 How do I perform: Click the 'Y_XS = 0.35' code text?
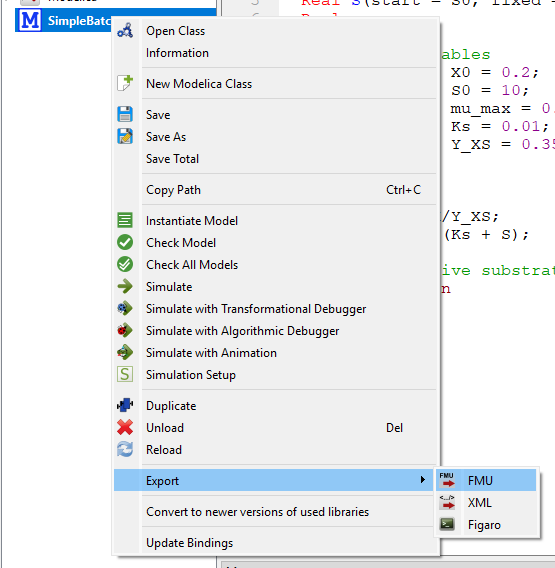(x=503, y=145)
